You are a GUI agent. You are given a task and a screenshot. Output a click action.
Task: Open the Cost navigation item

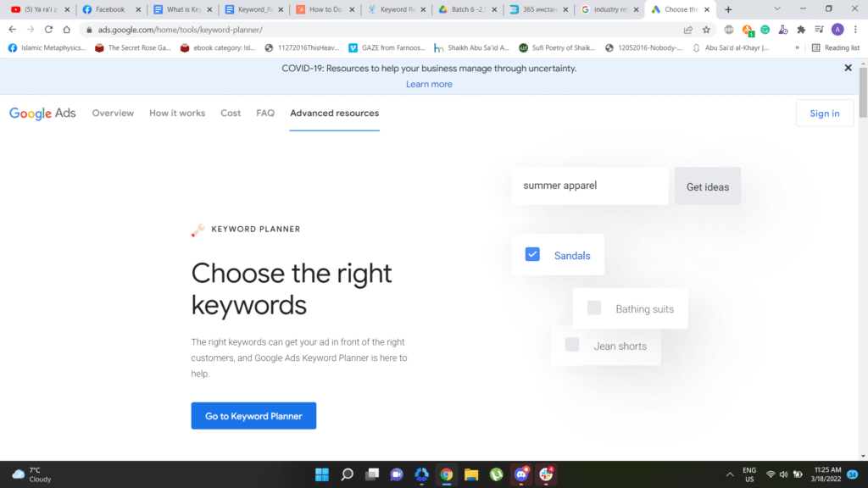click(230, 113)
